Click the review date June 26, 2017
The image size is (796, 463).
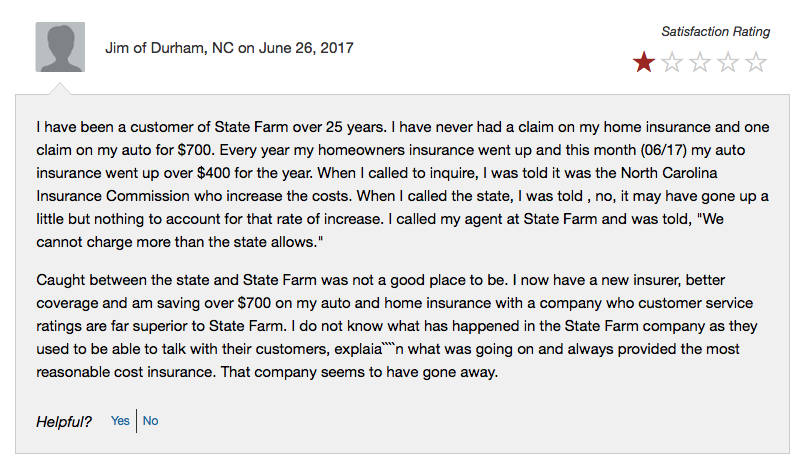304,47
